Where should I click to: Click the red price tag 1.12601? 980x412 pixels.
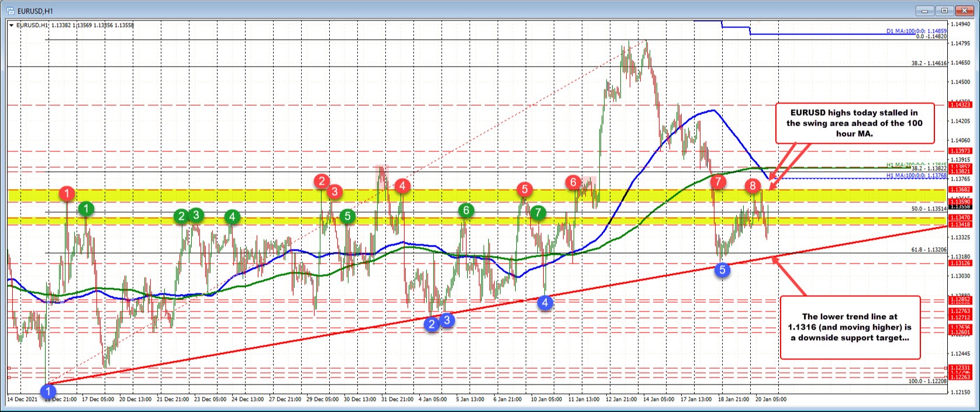pos(961,333)
